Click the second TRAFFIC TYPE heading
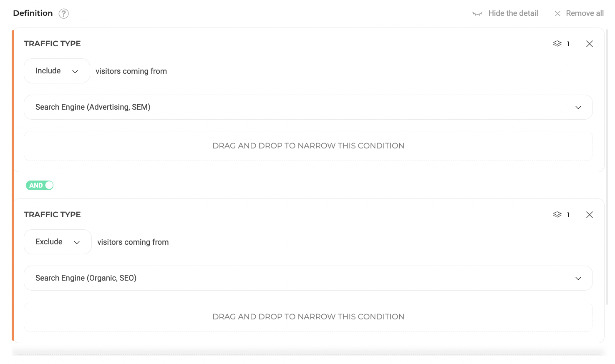615x364 pixels. [x=52, y=215]
